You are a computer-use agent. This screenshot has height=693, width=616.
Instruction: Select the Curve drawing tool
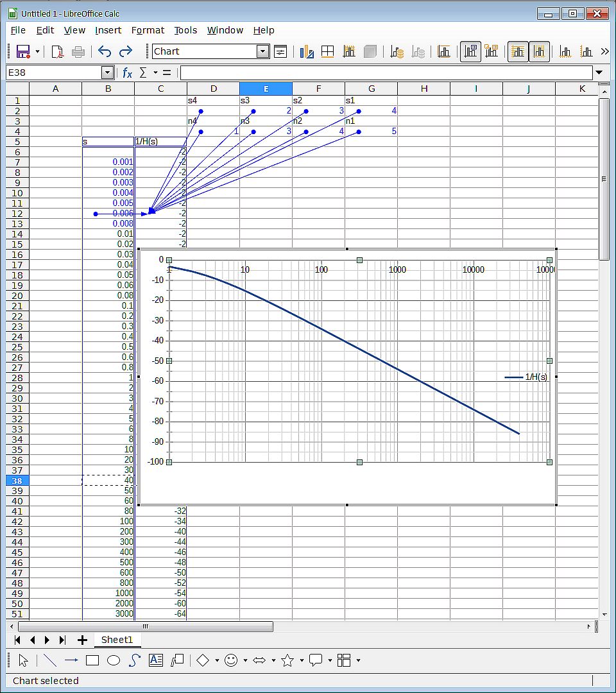135,660
